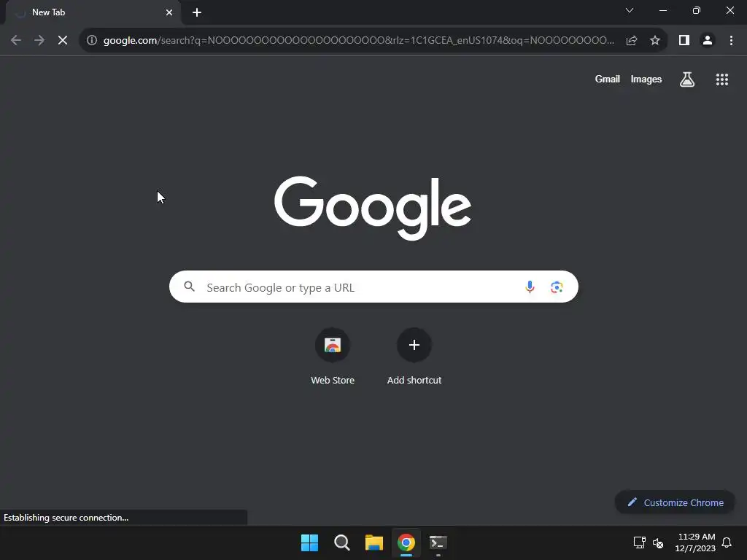Open clock showing 11:29 AM
Image resolution: width=747 pixels, height=560 pixels.
695,542
